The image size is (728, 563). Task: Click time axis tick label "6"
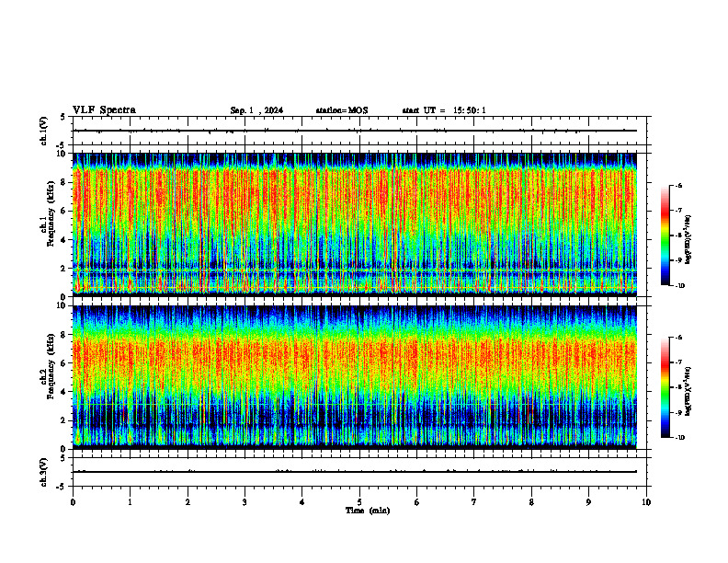coord(417,502)
